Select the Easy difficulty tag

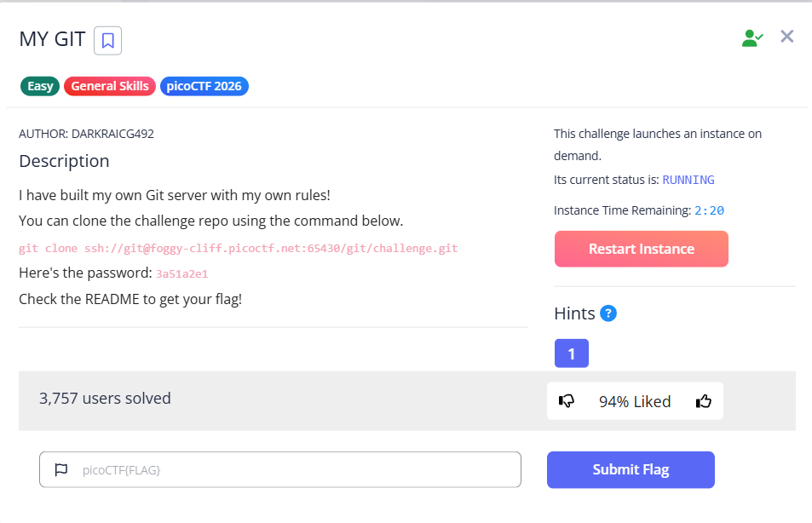40,86
